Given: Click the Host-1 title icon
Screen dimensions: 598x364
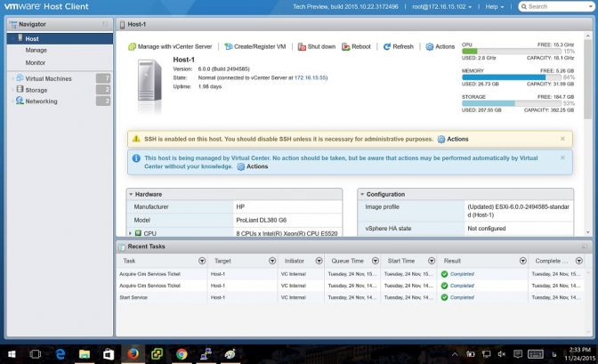Looking at the screenshot, I should [123, 25].
